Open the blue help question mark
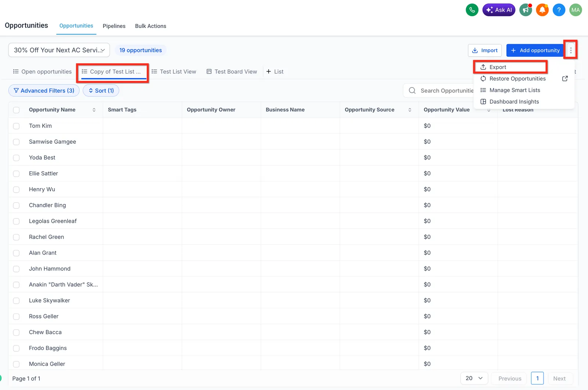Viewport: 588px width, 390px height. (559, 10)
